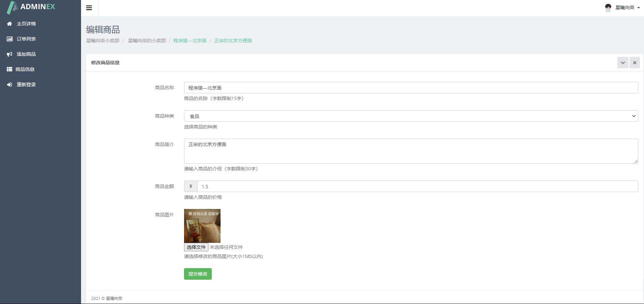Click the 修改商品信息 panel title
Screen dimensions: 644x304
point(105,63)
